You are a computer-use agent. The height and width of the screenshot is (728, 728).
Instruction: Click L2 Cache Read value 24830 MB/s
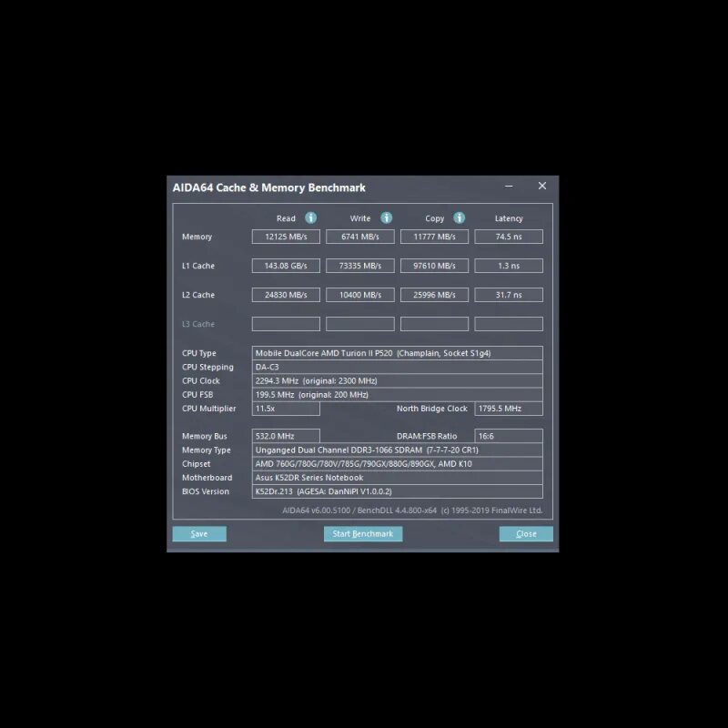tap(286, 295)
